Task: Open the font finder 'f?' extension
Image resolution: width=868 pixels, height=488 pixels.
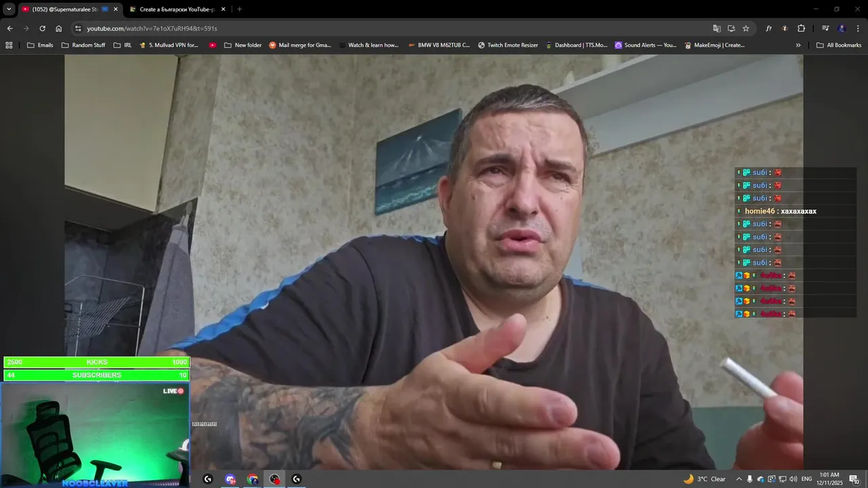Action: pos(768,28)
